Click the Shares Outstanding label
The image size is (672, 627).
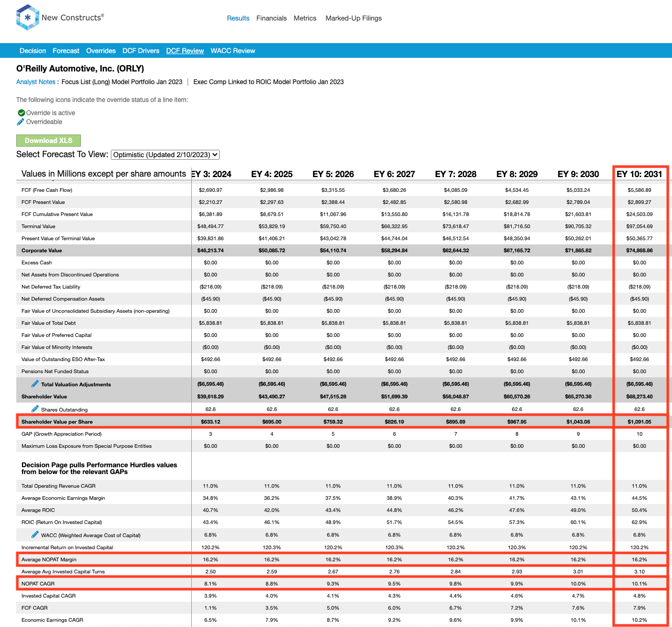point(65,410)
